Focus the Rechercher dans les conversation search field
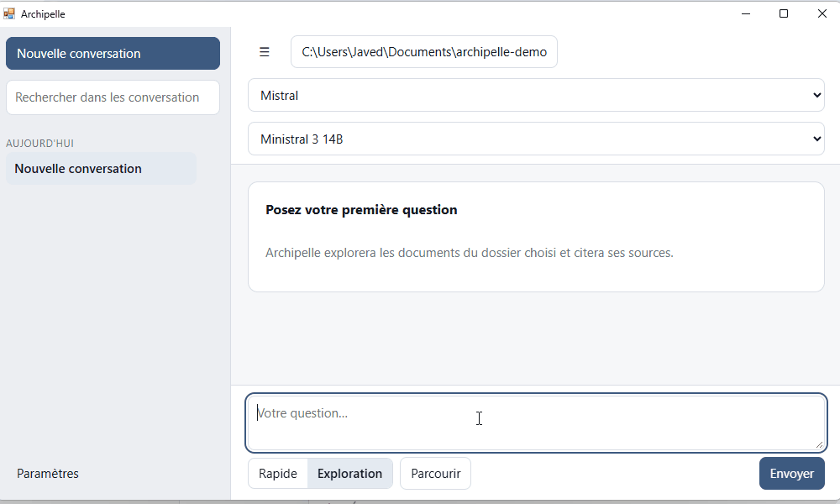 [x=113, y=97]
